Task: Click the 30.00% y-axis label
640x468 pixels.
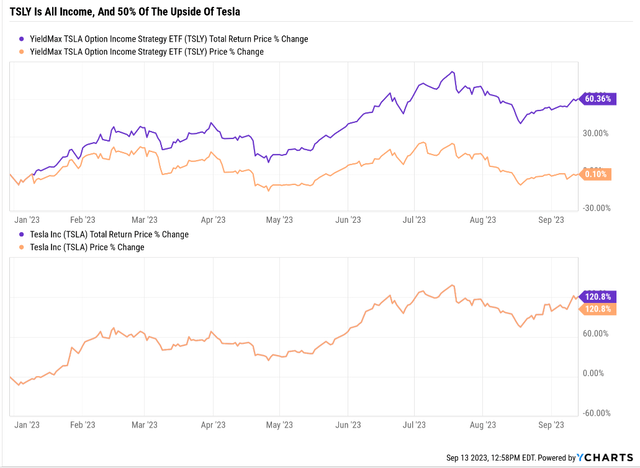Action: pyautogui.click(x=595, y=132)
